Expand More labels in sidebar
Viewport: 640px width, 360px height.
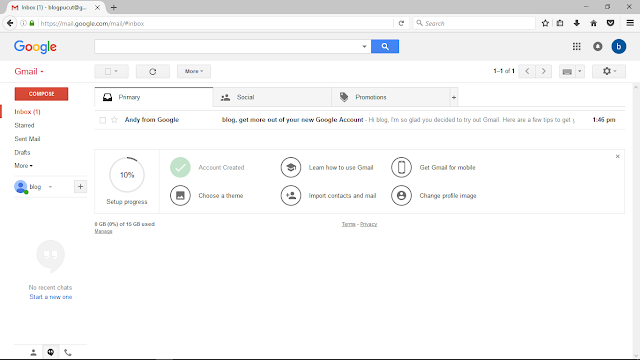(23, 166)
